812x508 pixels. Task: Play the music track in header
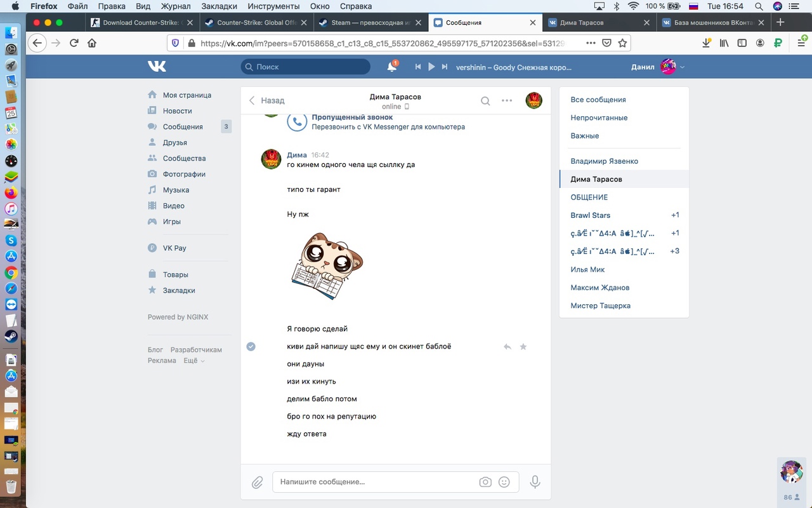pyautogui.click(x=431, y=67)
